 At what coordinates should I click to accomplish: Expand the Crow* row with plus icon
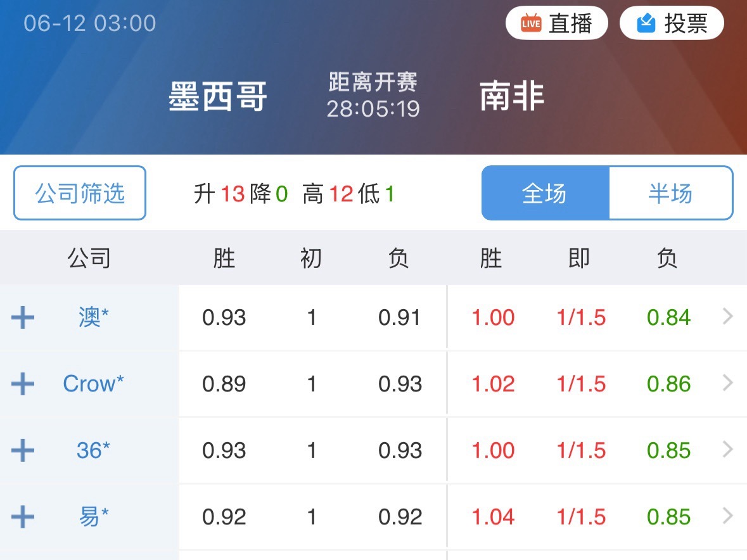pos(23,384)
